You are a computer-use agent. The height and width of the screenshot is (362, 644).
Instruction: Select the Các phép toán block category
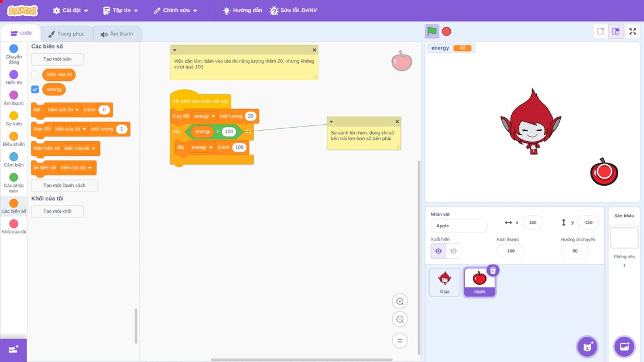click(x=13, y=183)
